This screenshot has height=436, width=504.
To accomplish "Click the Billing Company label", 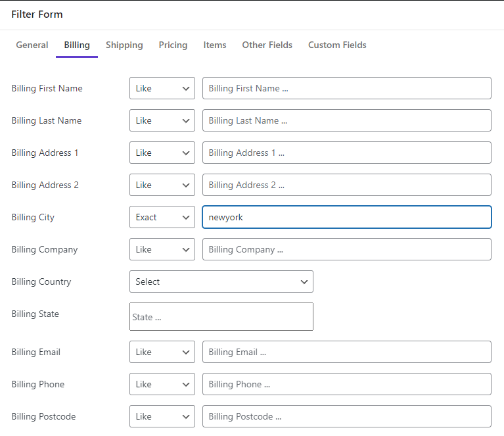I will point(45,249).
